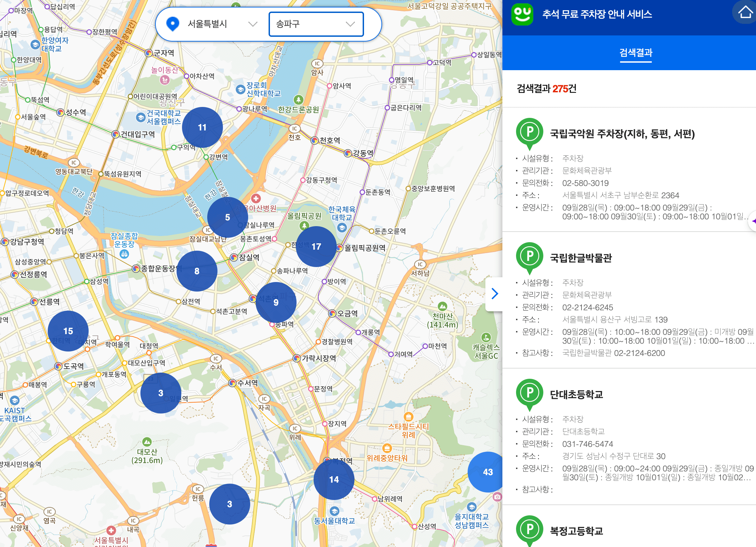Click the 수서역 station label
756x547 pixels.
point(247,383)
